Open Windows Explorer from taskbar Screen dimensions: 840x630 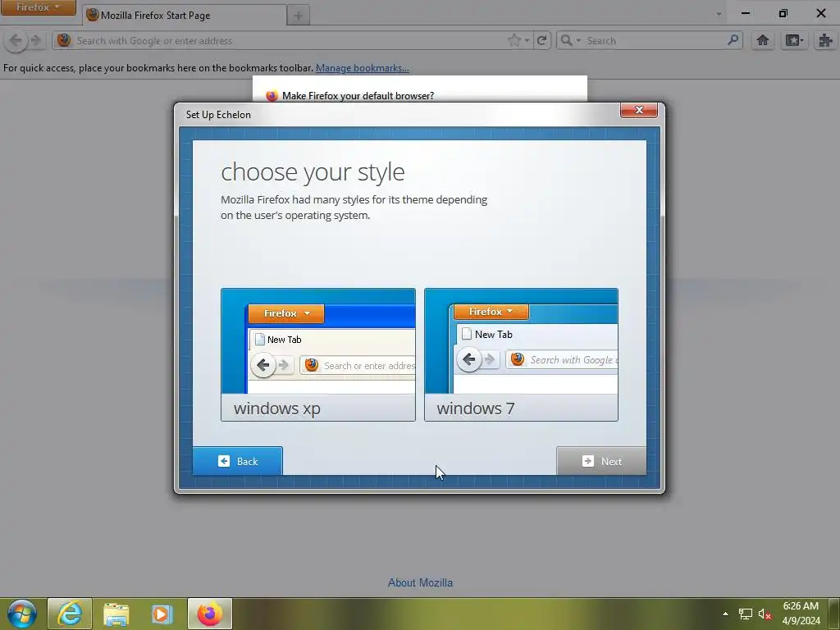(x=116, y=614)
